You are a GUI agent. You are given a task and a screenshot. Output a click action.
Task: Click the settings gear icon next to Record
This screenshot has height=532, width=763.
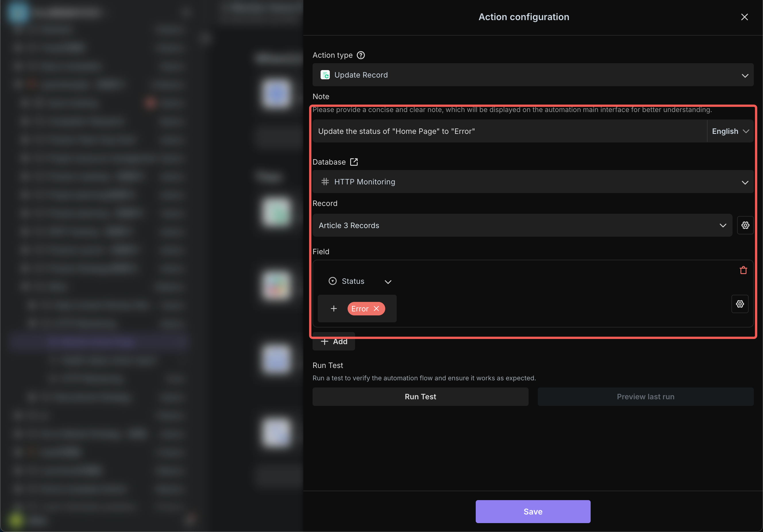pyautogui.click(x=745, y=225)
